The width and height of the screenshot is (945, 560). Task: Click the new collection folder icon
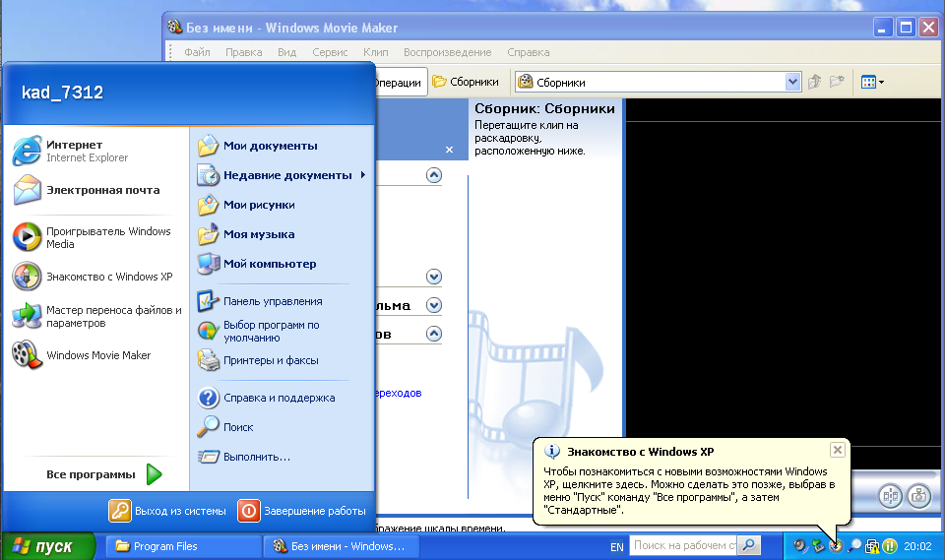837,82
